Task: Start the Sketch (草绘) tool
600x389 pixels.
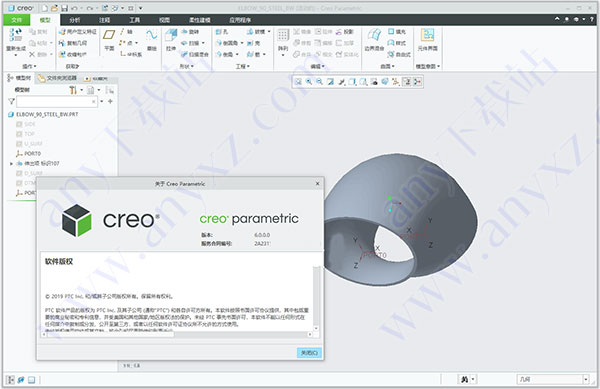Action: [x=152, y=40]
